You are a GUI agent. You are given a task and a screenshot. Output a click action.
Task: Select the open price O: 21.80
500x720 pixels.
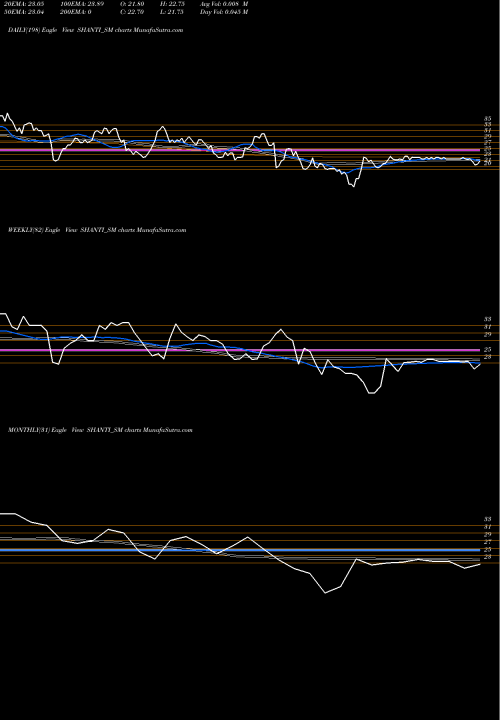133,4
